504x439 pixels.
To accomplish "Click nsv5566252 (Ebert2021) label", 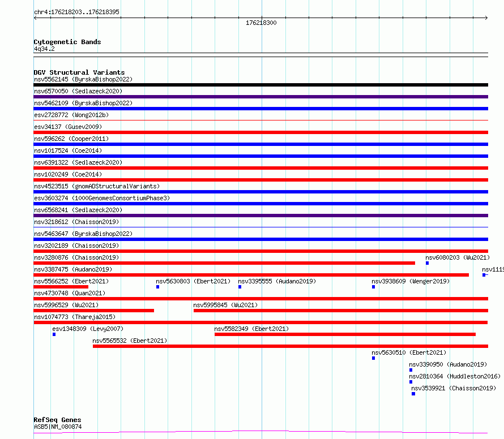I will (x=71, y=281).
